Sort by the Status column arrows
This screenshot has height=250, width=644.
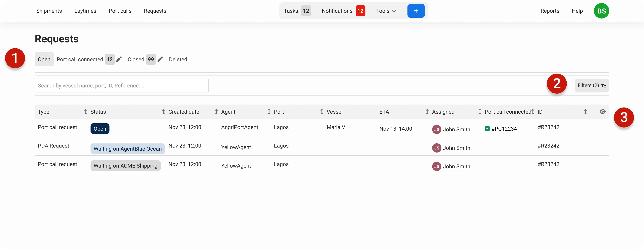click(x=163, y=112)
